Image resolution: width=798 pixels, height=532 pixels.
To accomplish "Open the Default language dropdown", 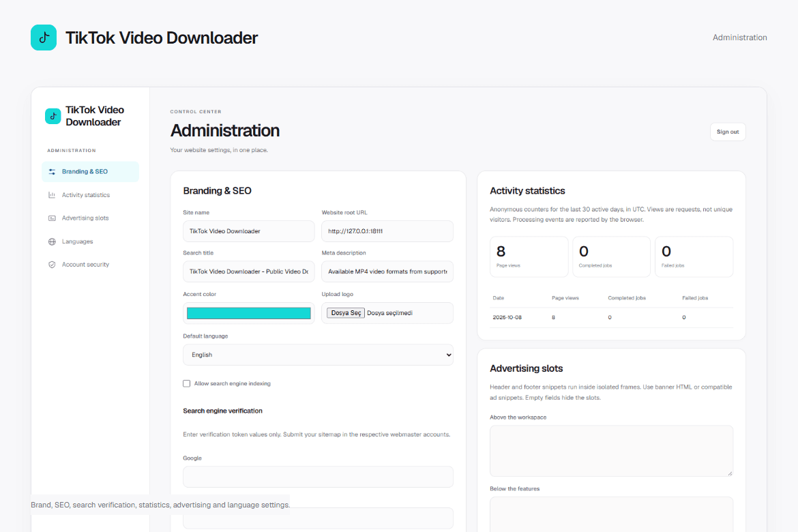I will (318, 355).
